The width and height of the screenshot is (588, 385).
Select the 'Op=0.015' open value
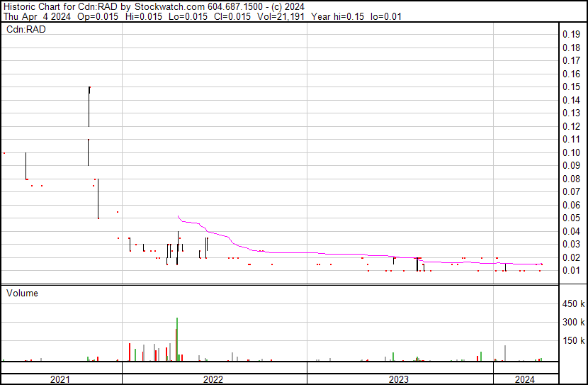click(98, 16)
